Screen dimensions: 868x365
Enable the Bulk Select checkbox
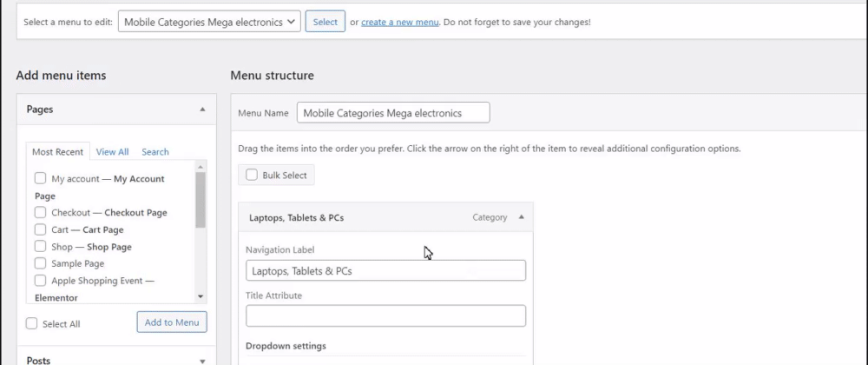(252, 175)
